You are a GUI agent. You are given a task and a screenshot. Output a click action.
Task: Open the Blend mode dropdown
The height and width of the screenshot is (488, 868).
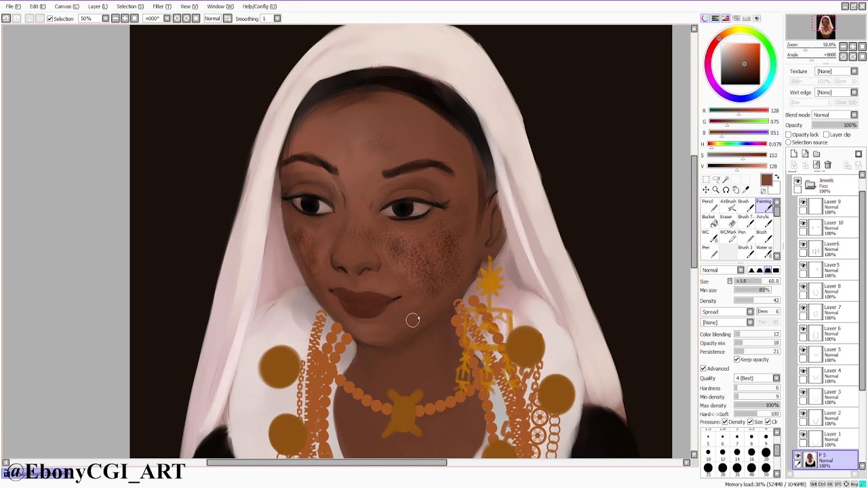pos(835,115)
